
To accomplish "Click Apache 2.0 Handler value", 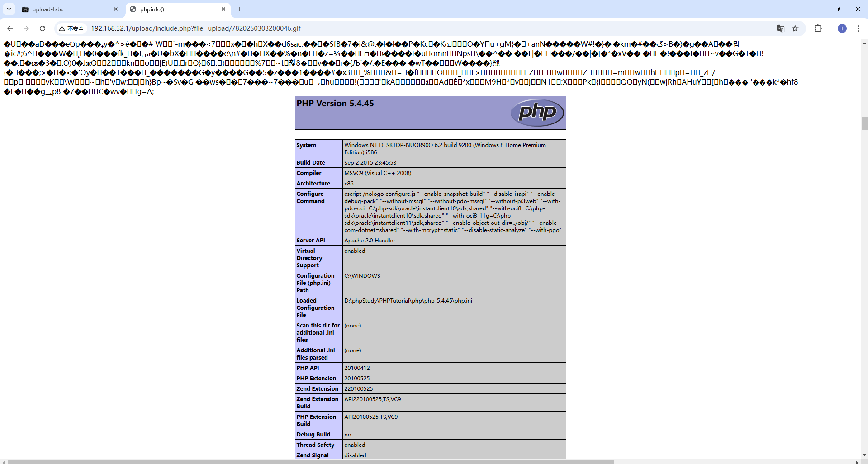I will pyautogui.click(x=370, y=241).
